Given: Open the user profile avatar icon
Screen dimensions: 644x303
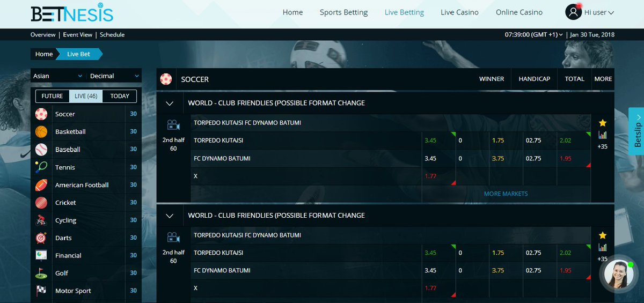Looking at the screenshot, I should pos(573,12).
